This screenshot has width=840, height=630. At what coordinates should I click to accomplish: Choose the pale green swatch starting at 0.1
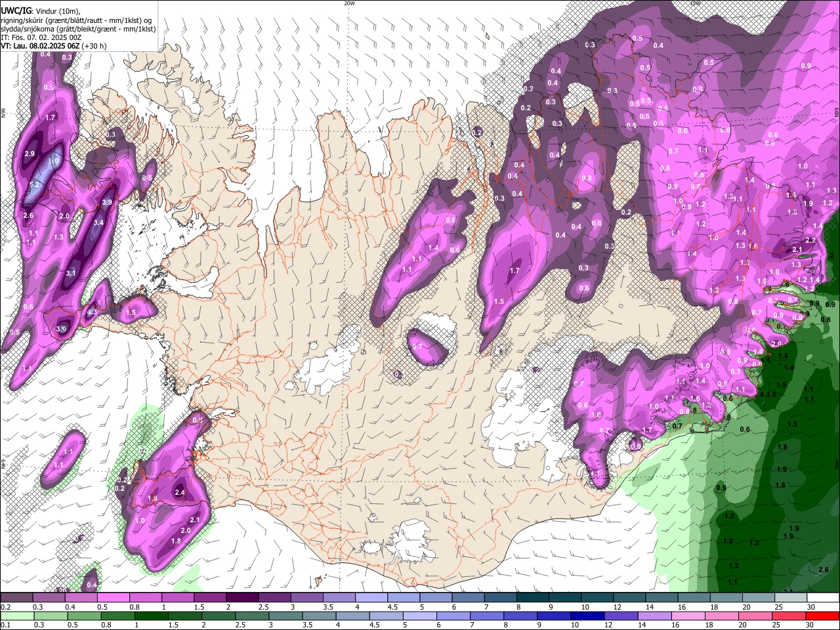(x=16, y=616)
